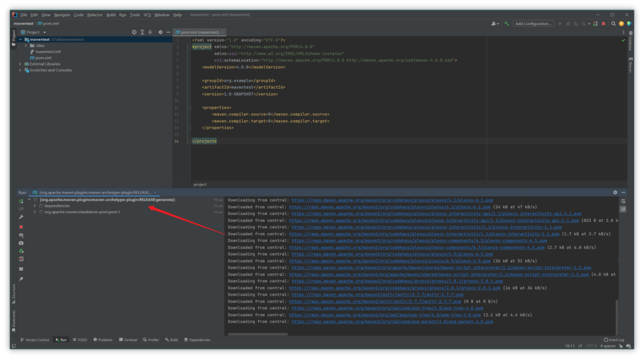The image size is (644, 359).
Task: Open the Project view dropdown arrow
Action: [45, 33]
